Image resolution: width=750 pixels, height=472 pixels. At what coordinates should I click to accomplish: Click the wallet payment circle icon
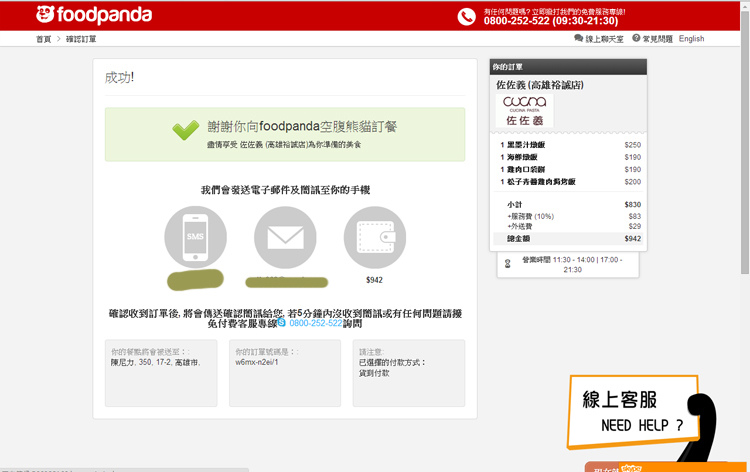(x=375, y=237)
